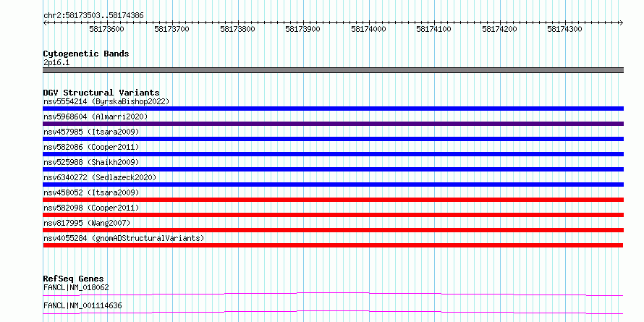
Task: Click label nsv817995 (Wang2007)
Action: pyautogui.click(x=87, y=223)
